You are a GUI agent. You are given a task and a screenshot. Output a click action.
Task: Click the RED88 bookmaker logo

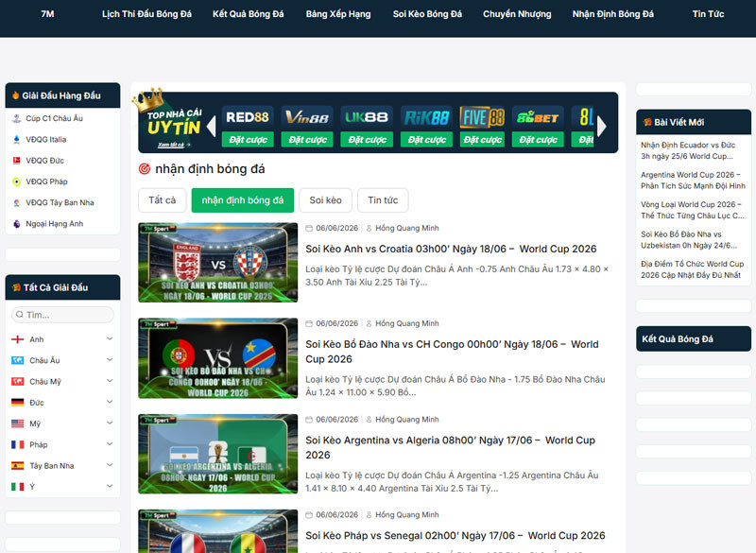[248, 117]
